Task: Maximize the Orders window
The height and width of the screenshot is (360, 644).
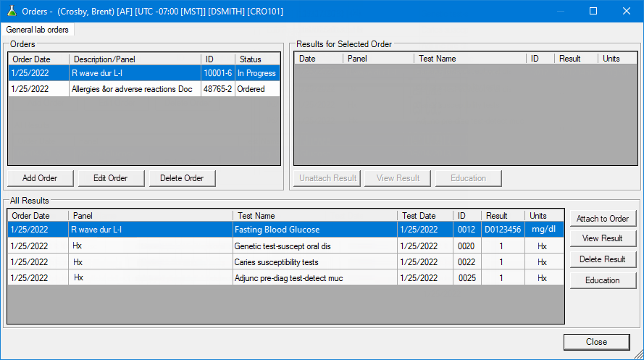Action: coord(593,11)
